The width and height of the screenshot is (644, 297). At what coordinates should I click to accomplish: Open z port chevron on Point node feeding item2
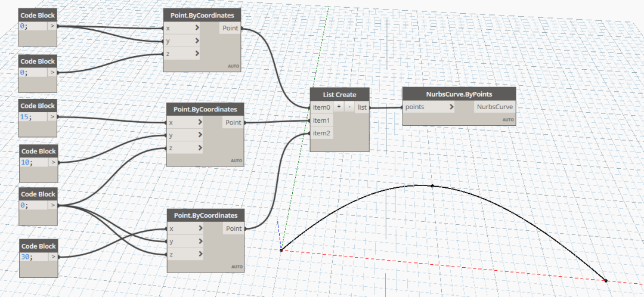(200, 254)
